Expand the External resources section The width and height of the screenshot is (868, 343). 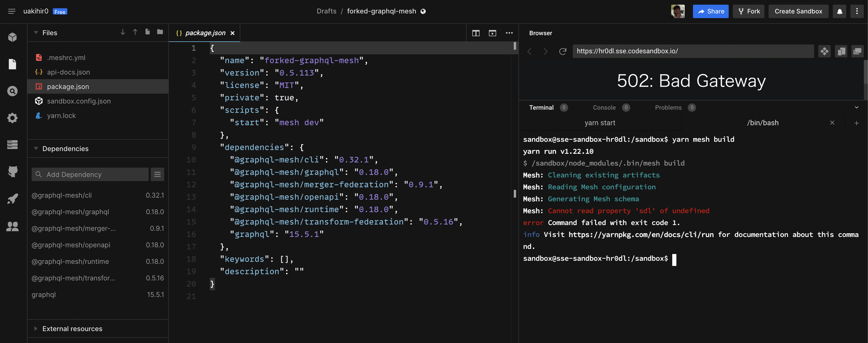click(36, 329)
